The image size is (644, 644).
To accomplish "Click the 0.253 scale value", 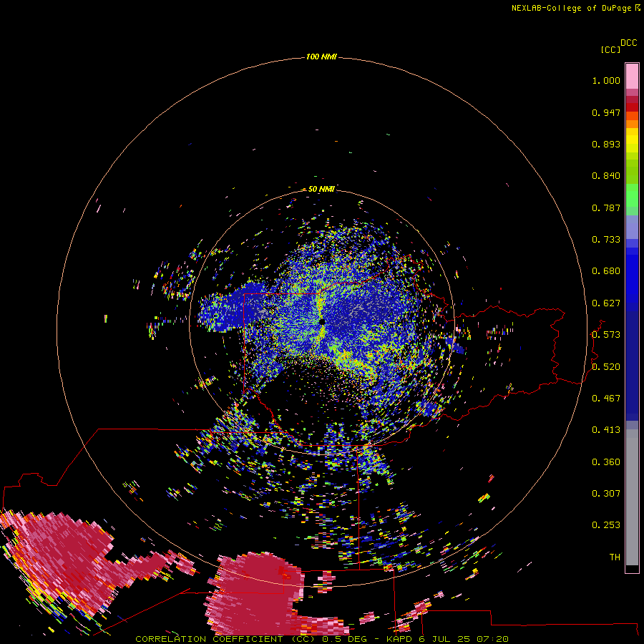I will (606, 525).
